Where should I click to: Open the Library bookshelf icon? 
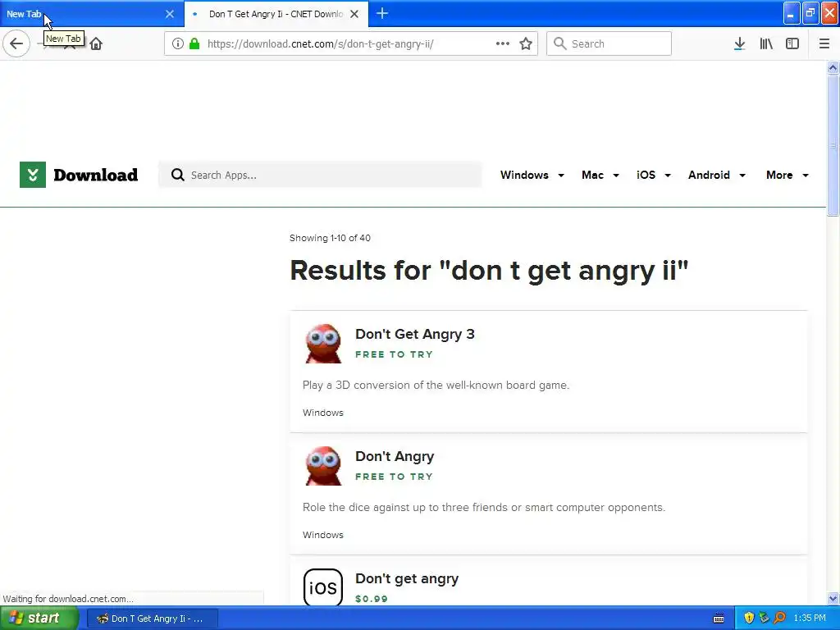(766, 43)
